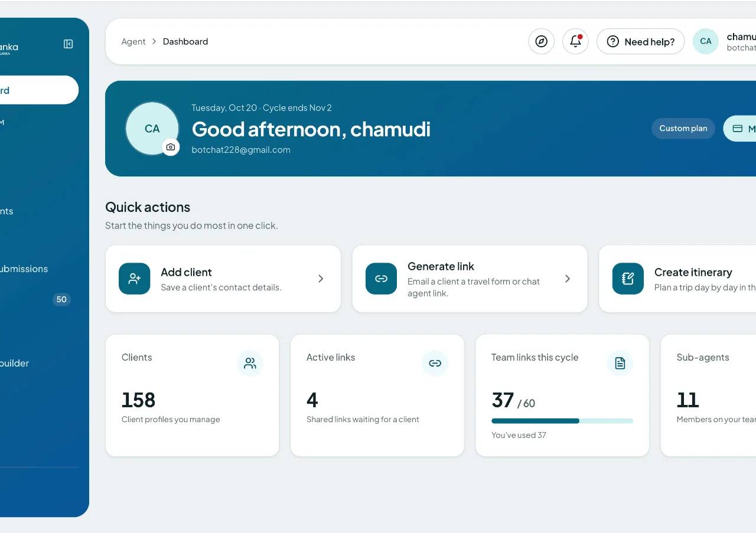Click the Active links card link icon
This screenshot has height=533, width=756.
(435, 364)
